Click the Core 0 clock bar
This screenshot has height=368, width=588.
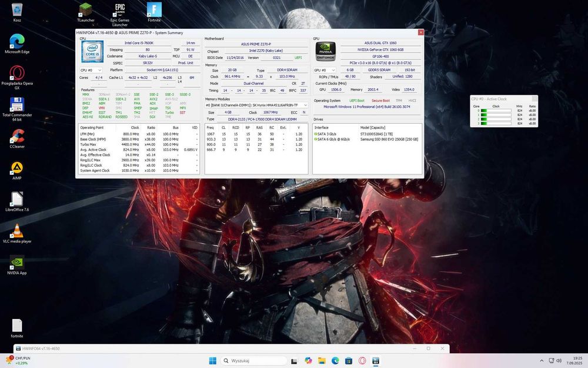point(496,111)
